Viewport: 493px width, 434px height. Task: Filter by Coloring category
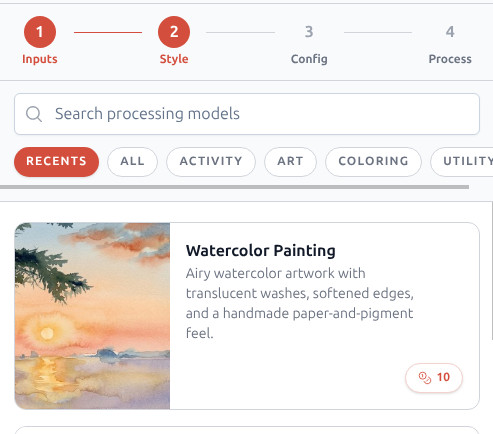click(x=373, y=162)
